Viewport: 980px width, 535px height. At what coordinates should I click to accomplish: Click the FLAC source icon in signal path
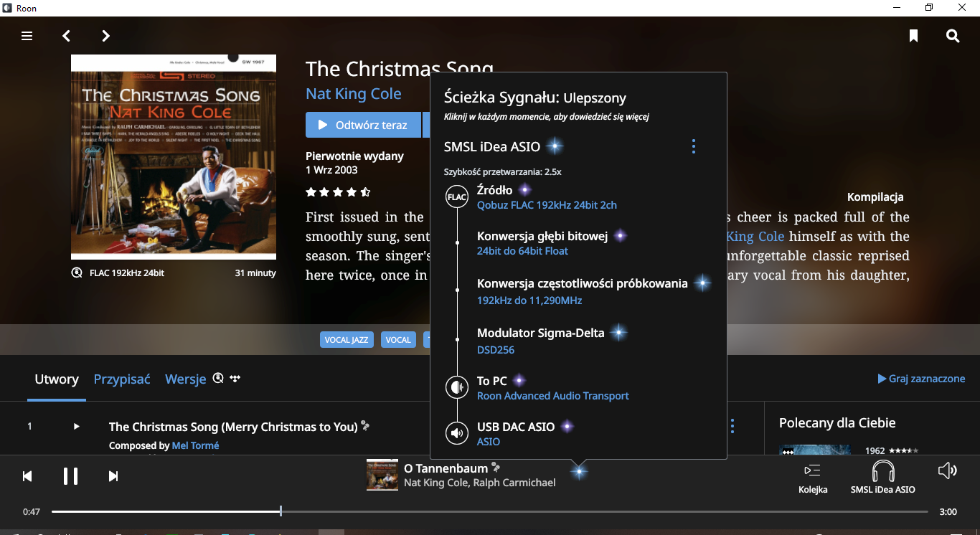tap(457, 196)
